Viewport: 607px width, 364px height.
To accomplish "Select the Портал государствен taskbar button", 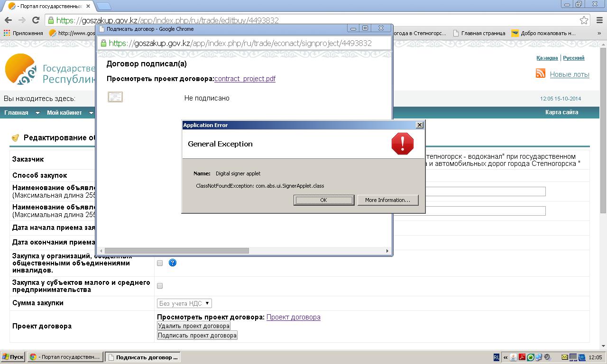I will [65, 357].
